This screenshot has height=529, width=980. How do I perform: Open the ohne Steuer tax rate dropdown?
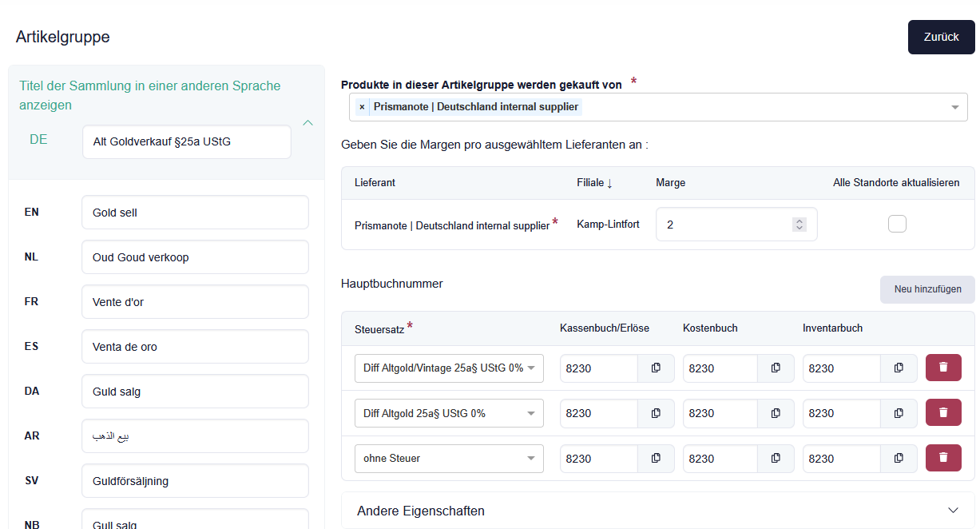[x=449, y=459]
